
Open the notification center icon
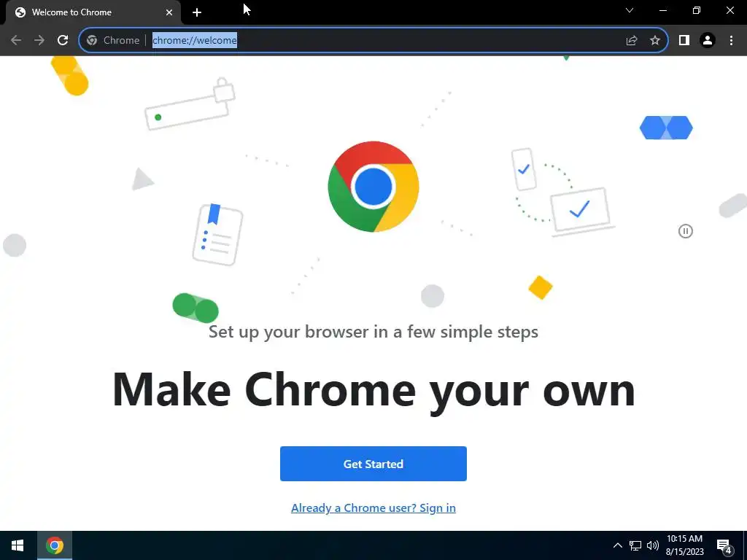(x=724, y=546)
